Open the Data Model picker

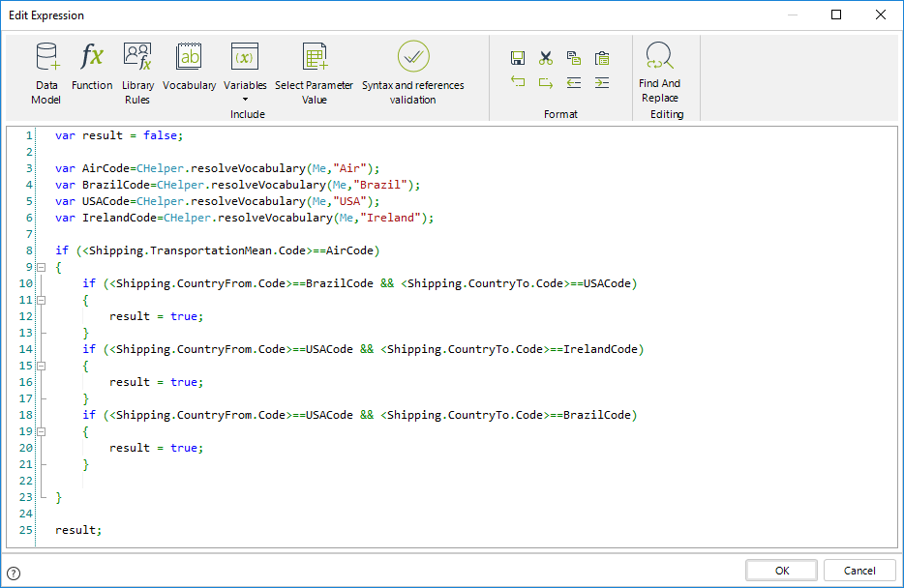point(46,73)
